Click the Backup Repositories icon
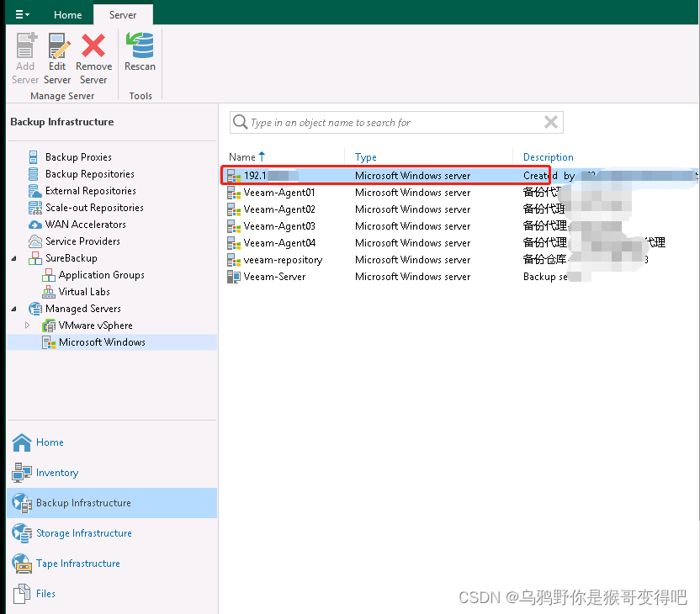The width and height of the screenshot is (700, 614). click(x=34, y=174)
